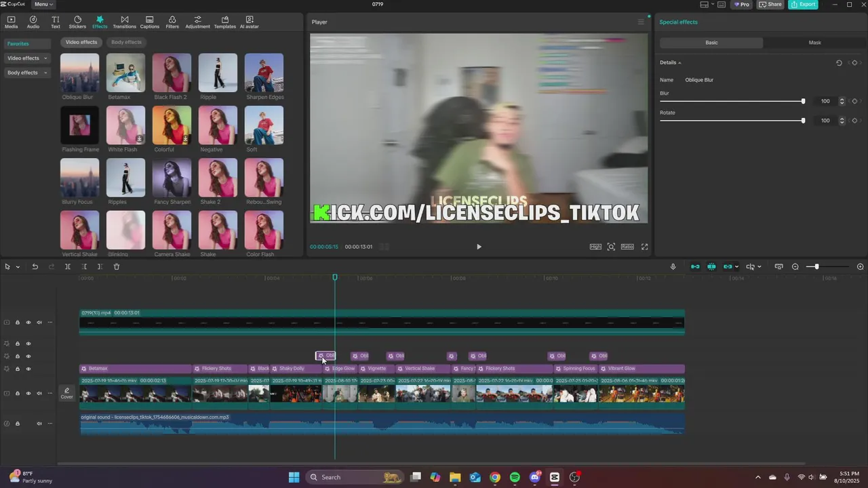This screenshot has width=868, height=488.
Task: Open the Captions panel
Action: pyautogui.click(x=149, y=22)
